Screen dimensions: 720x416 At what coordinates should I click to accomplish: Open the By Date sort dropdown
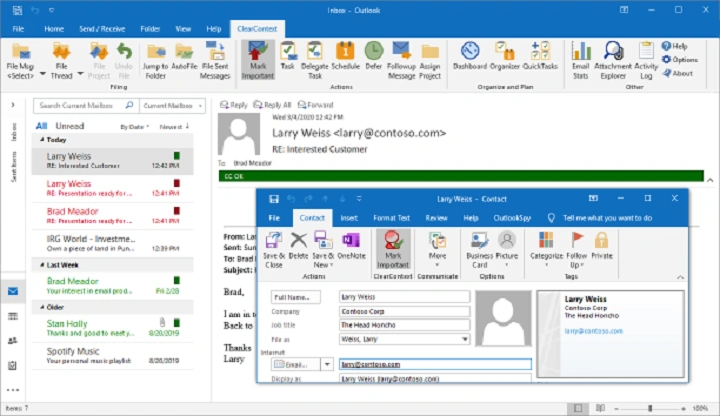point(135,127)
